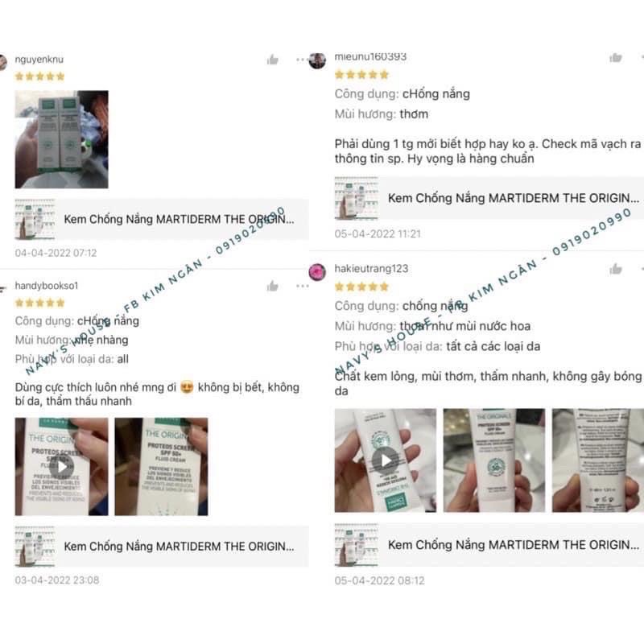This screenshot has height=644, width=644.
Task: Open MARTIDERM product link under mieunu160393's review
Action: 489,198
